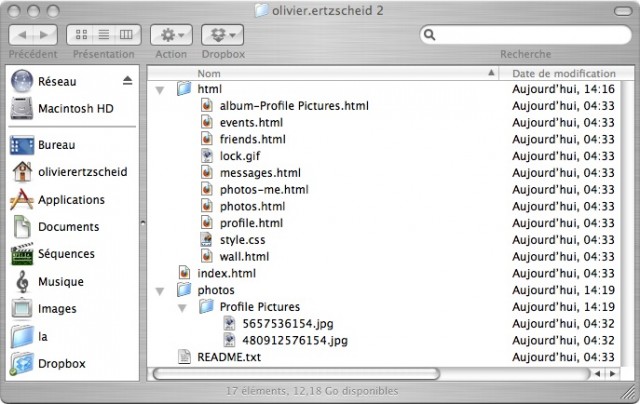Open the Action gear dropdown menu
Image resolution: width=640 pixels, height=404 pixels.
tap(170, 35)
